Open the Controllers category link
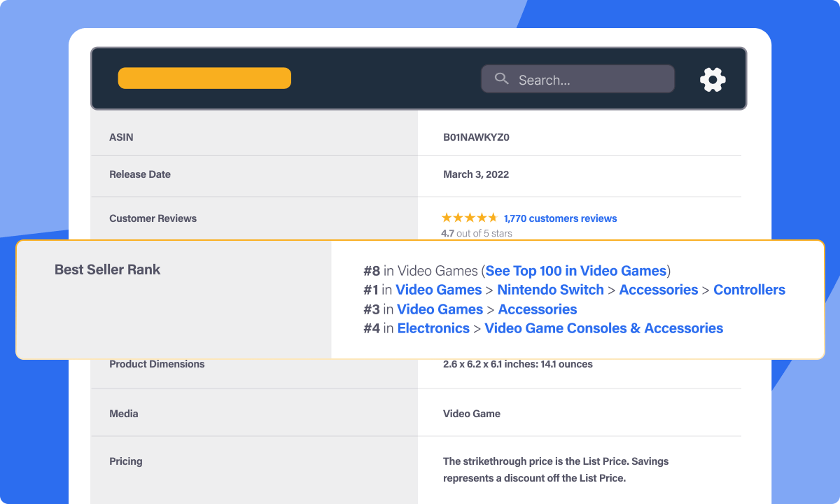The image size is (840, 504). [749, 290]
